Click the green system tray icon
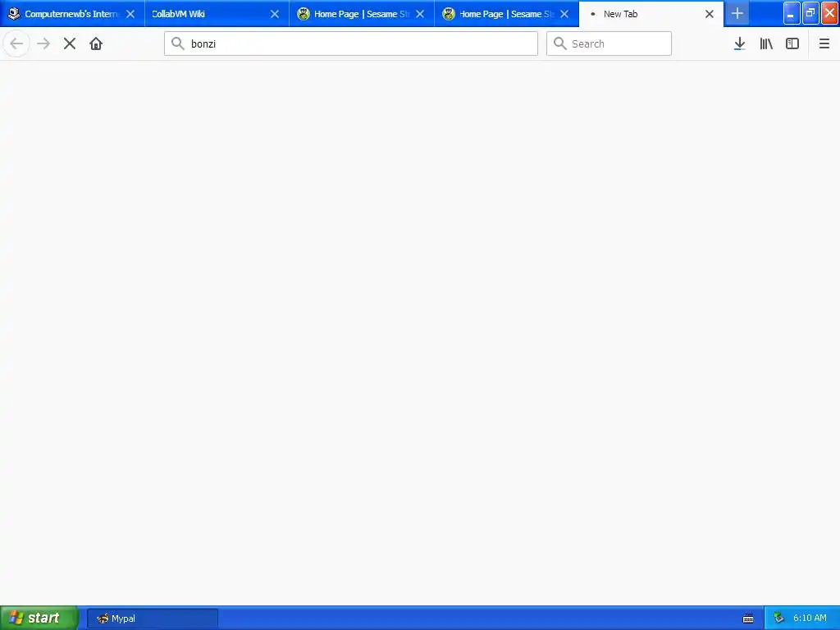 pos(778,619)
